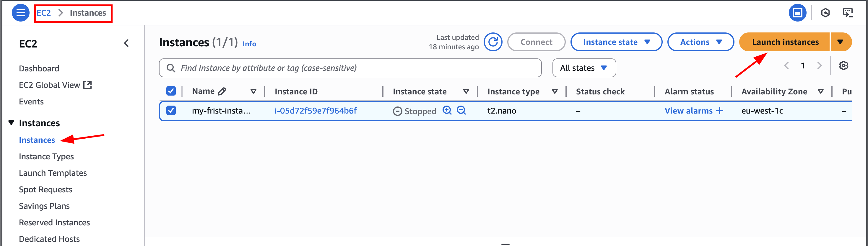Open Savings Plans in sidebar

point(44,206)
